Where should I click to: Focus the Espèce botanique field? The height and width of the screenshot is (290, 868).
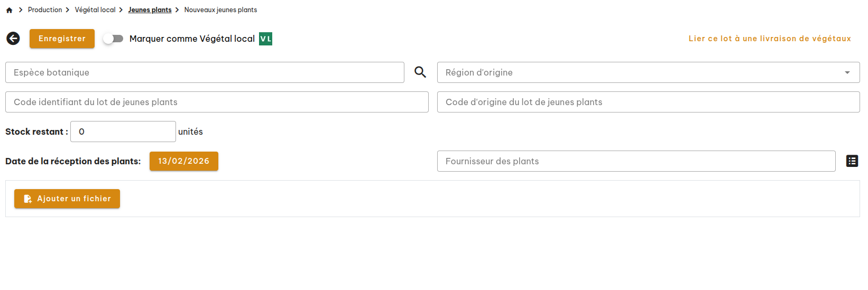[205, 72]
